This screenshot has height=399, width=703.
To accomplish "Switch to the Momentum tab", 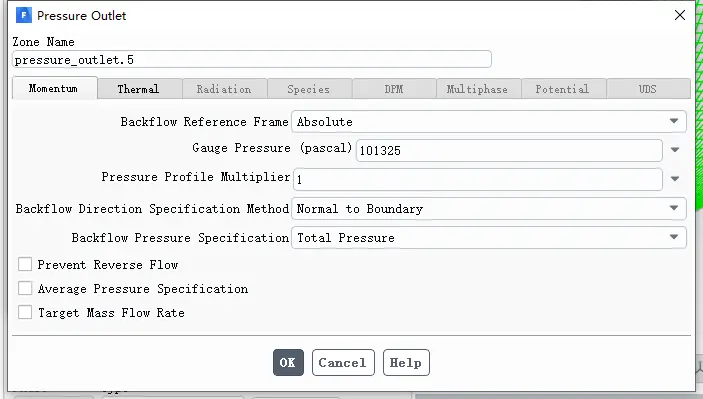I will tap(54, 88).
